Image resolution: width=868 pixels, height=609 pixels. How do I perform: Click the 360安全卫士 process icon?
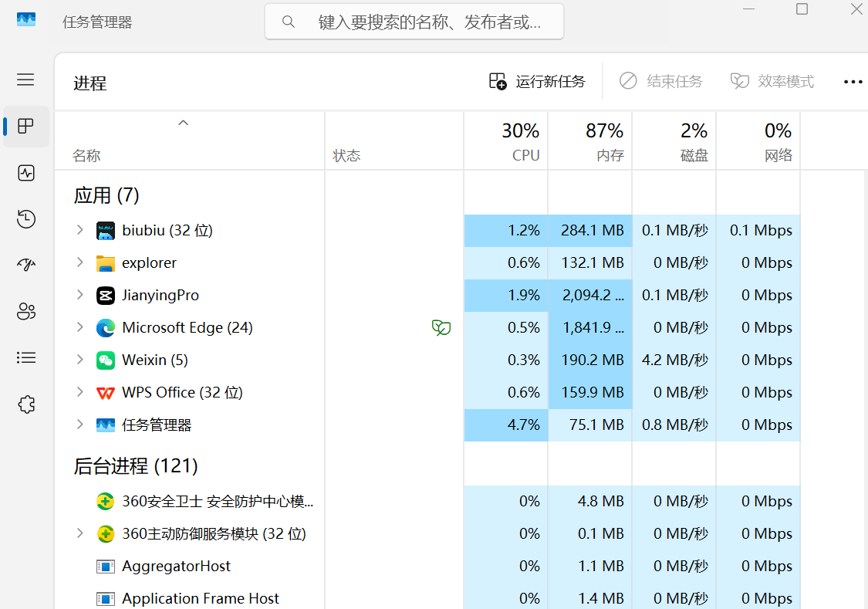[105, 502]
